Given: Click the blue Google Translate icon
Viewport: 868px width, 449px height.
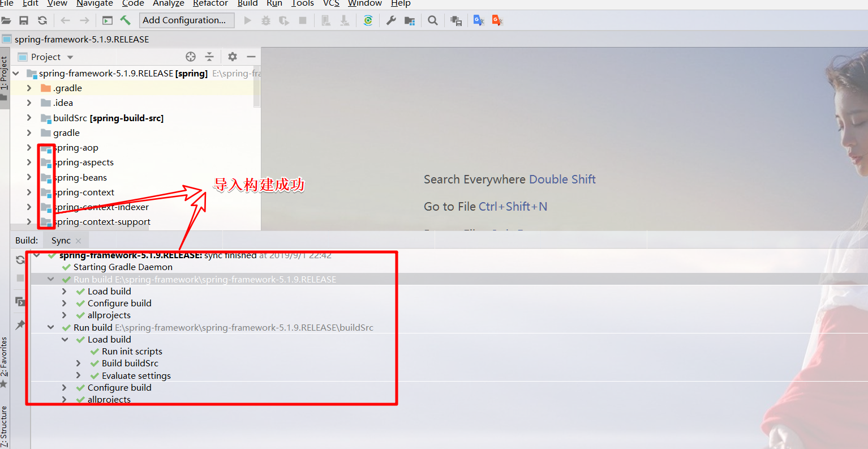Looking at the screenshot, I should 479,20.
